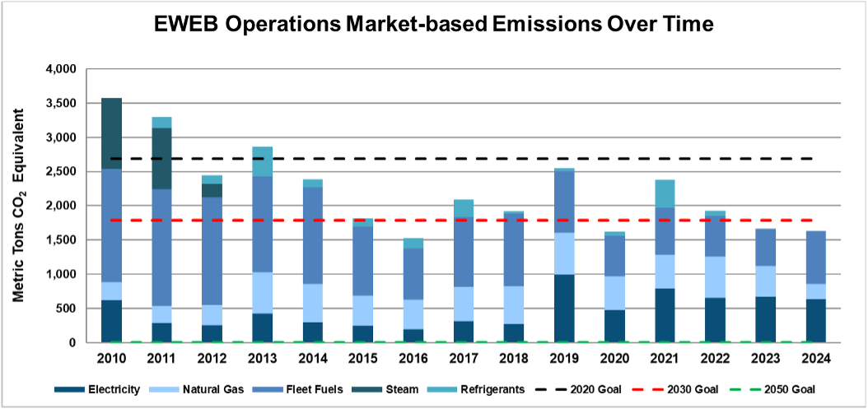Select the '2050 Goal' legend entry
868x409 pixels.
pyautogui.click(x=772, y=389)
